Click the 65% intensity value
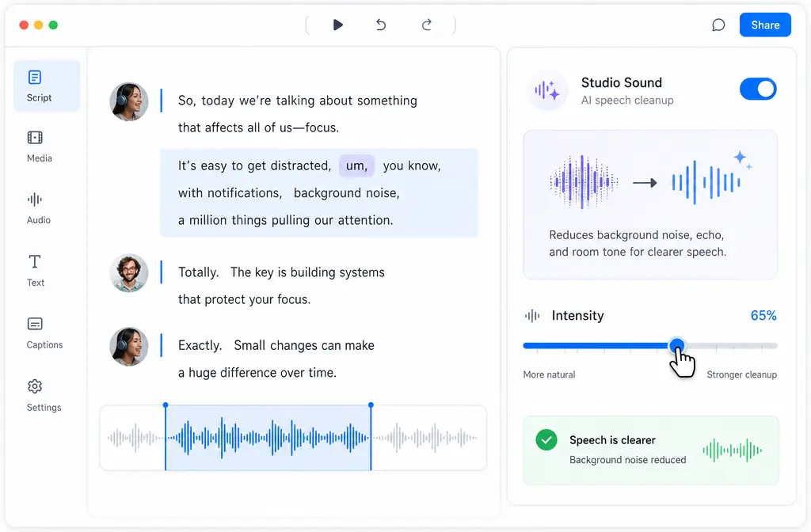This screenshot has width=811, height=532. tap(763, 315)
